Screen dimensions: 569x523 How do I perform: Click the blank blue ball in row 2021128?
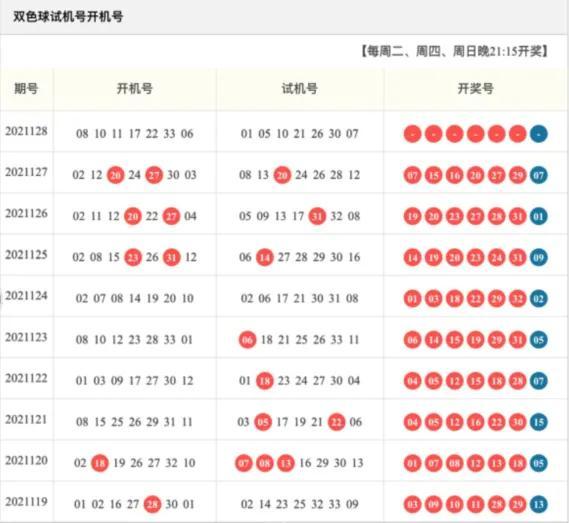[539, 134]
